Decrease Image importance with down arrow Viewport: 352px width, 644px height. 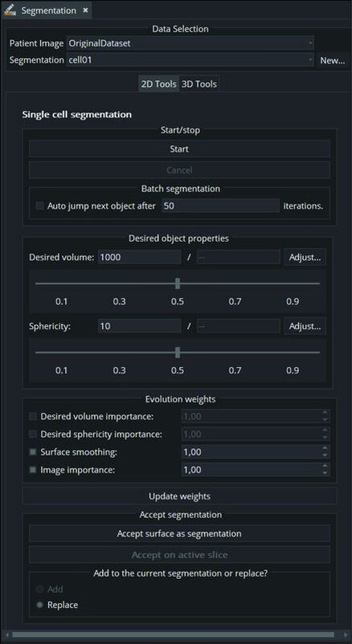point(325,473)
